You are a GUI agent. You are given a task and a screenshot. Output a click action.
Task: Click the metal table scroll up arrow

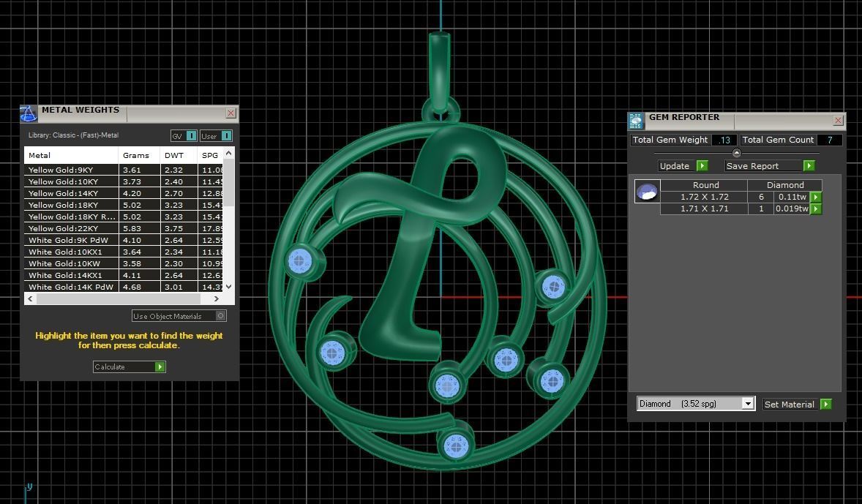pyautogui.click(x=229, y=154)
